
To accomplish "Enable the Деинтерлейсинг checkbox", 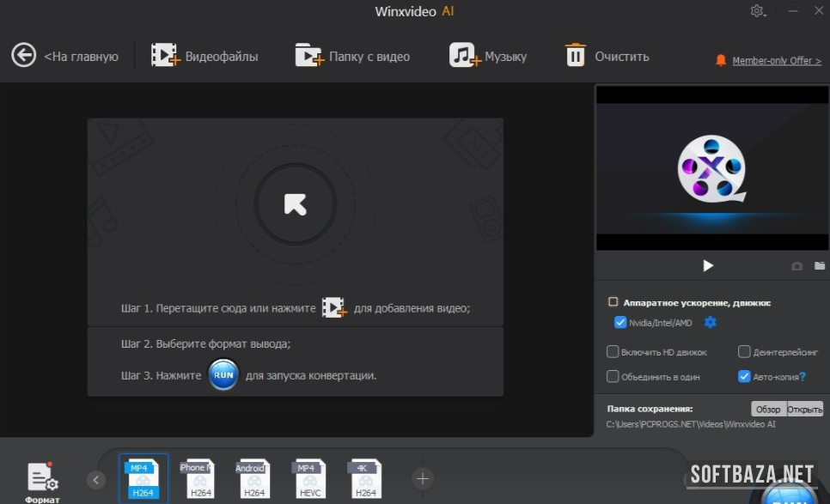I will pyautogui.click(x=744, y=352).
